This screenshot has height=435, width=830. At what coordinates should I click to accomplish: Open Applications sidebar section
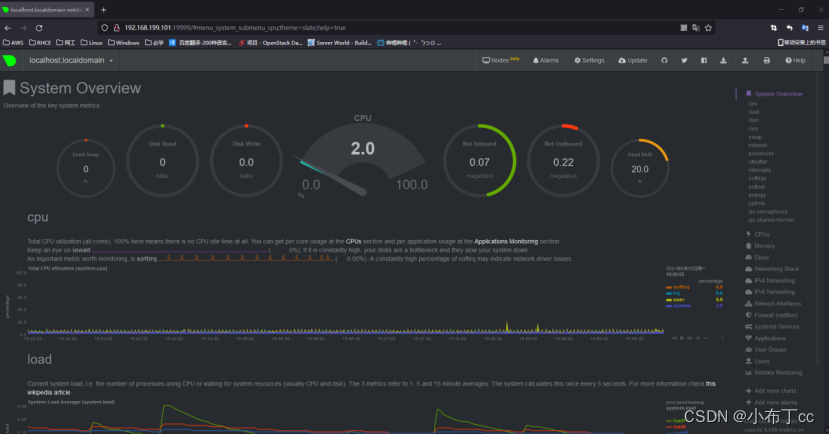[765, 338]
